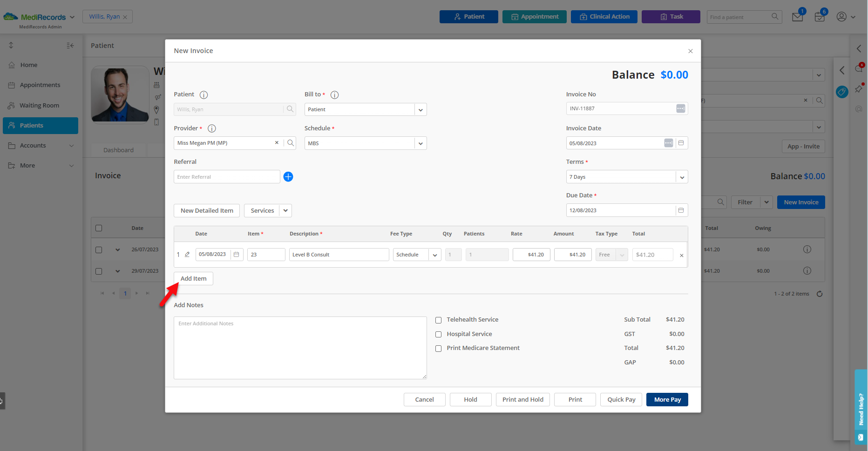868x451 pixels.
Task: Tick the Print Medicare Statement checkbox
Action: [x=438, y=349]
